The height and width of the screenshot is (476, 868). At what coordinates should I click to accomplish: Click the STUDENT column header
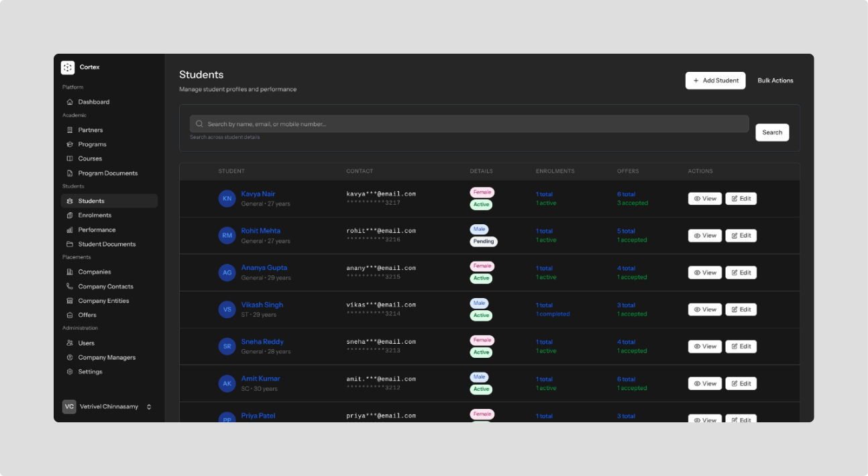coord(231,171)
